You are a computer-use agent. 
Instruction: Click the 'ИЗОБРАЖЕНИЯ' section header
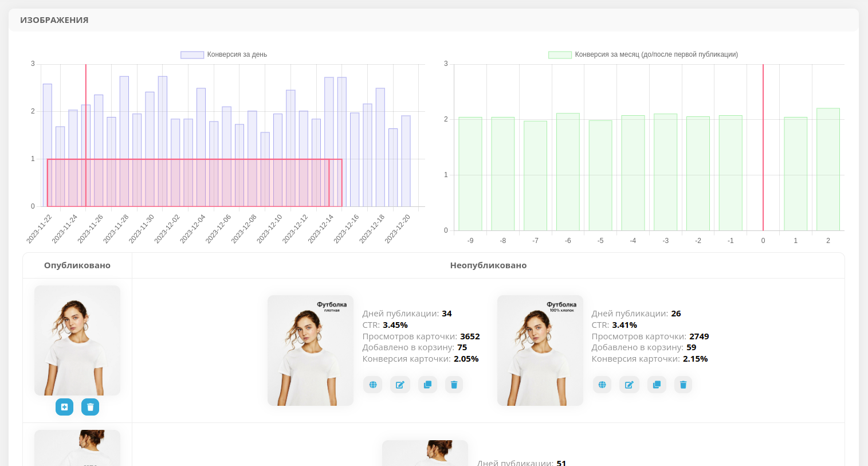click(54, 20)
